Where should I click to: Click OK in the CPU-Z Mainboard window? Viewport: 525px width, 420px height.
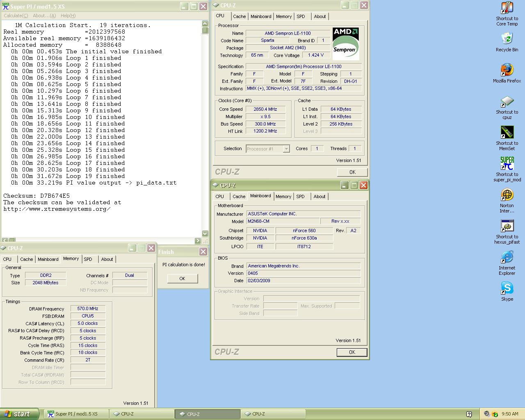[x=352, y=352]
